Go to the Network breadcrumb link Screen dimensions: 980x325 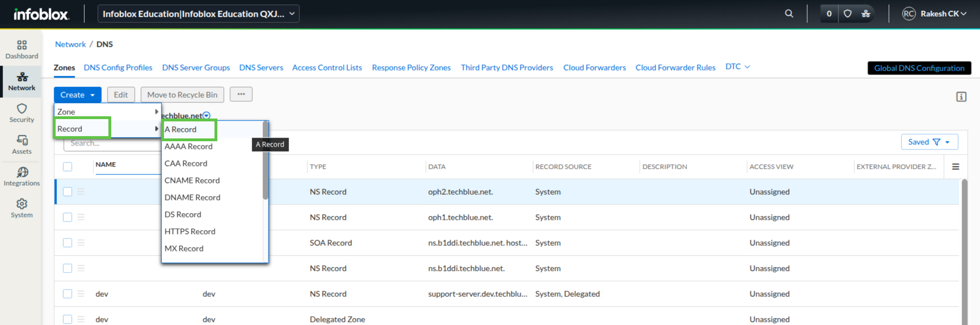(70, 44)
